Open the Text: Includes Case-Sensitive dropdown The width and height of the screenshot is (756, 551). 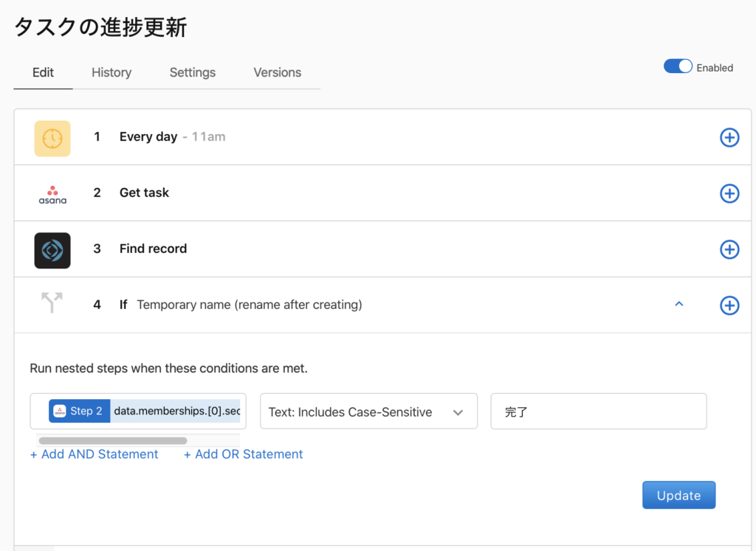coord(368,412)
